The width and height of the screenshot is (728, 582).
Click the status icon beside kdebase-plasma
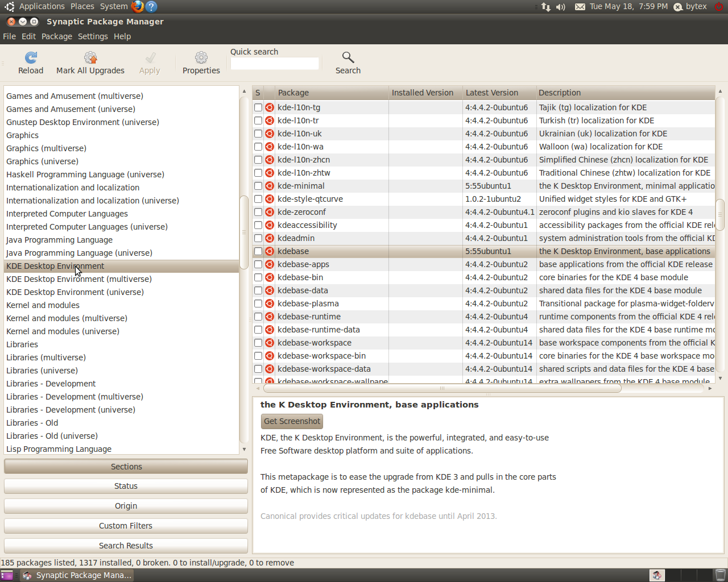270,304
